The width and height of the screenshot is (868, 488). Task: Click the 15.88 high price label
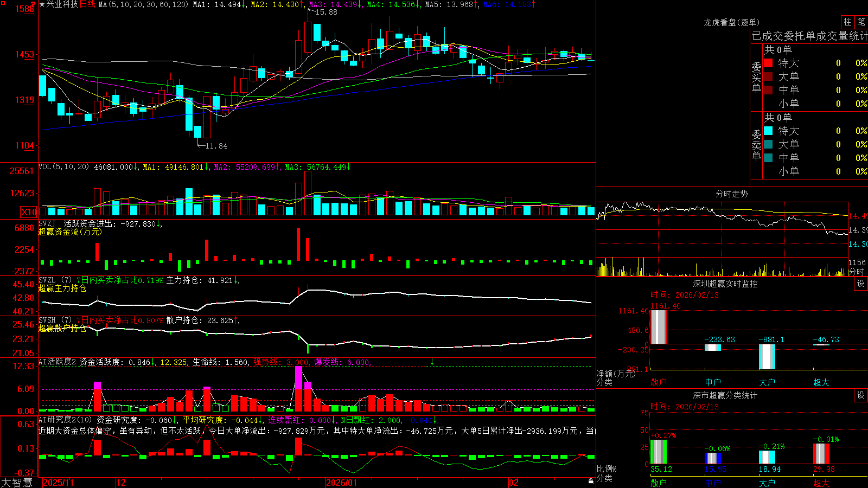click(326, 12)
